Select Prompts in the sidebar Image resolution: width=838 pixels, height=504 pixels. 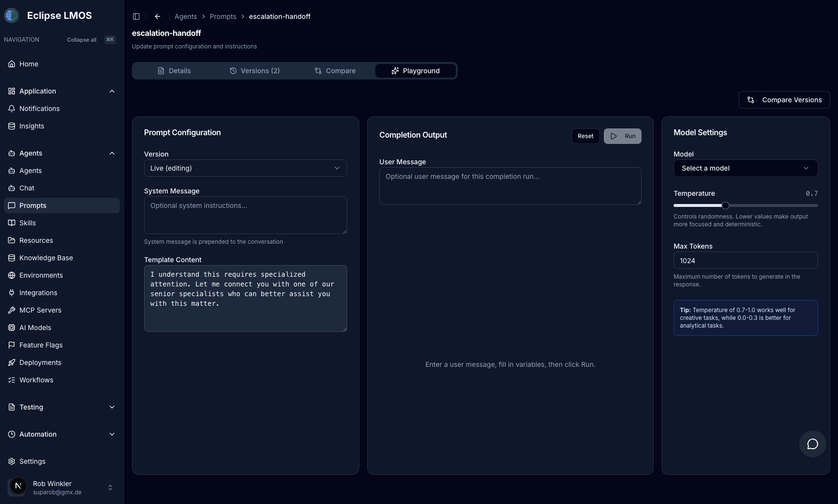coord(62,205)
